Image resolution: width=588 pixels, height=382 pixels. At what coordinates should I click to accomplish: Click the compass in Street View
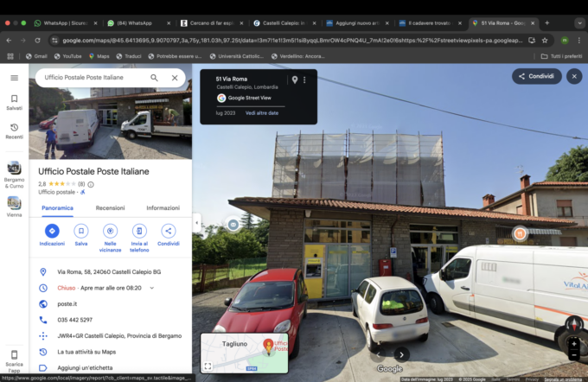pos(573,325)
